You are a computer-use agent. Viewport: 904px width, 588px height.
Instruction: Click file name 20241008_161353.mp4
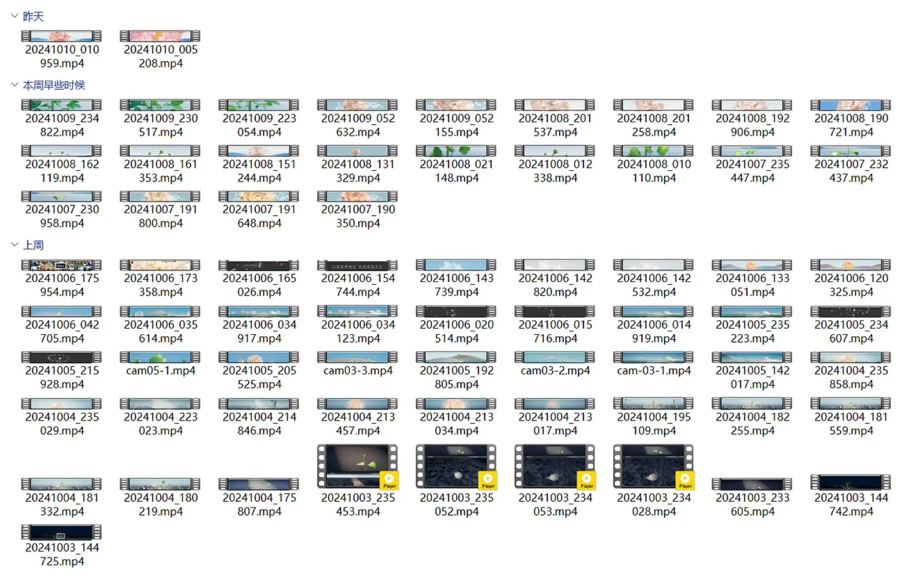click(160, 171)
